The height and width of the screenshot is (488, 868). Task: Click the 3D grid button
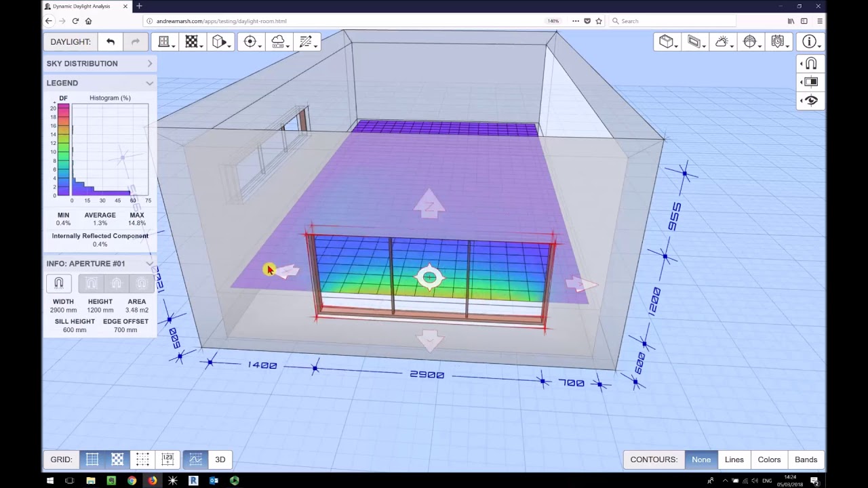(x=220, y=460)
